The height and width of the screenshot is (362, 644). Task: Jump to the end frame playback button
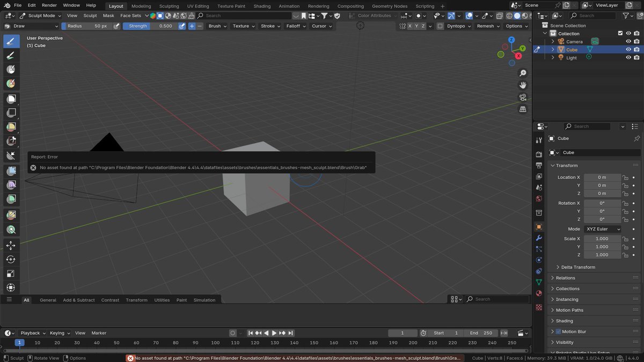tap(290, 333)
